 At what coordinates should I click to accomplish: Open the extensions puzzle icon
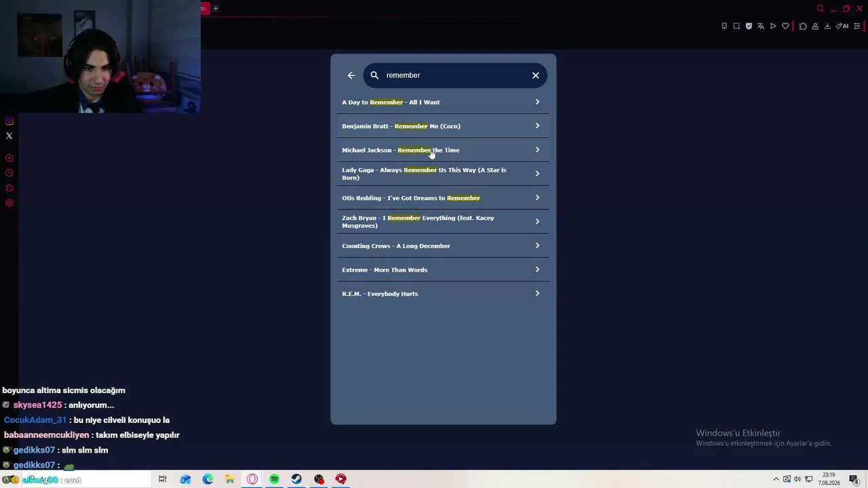pyautogui.click(x=803, y=26)
